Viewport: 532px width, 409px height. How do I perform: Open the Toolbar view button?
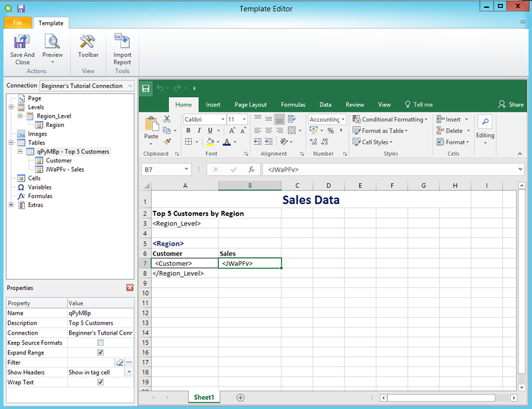(x=88, y=43)
